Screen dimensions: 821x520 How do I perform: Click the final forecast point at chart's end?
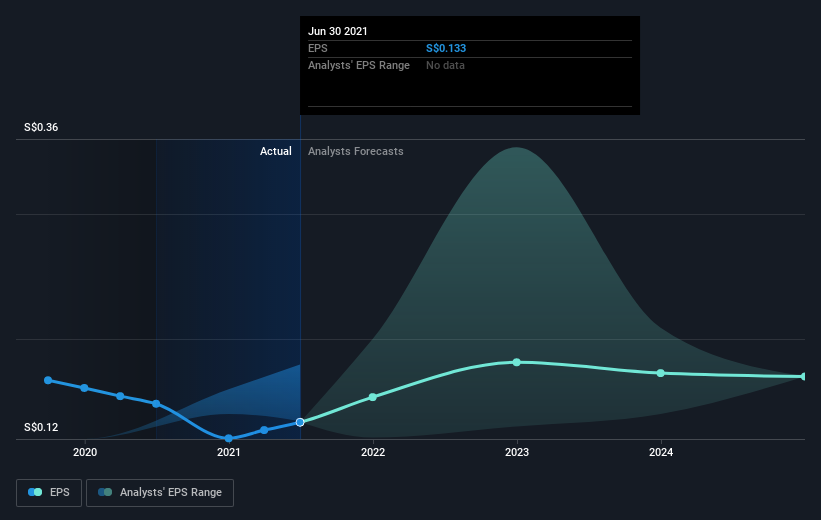pyautogui.click(x=803, y=376)
